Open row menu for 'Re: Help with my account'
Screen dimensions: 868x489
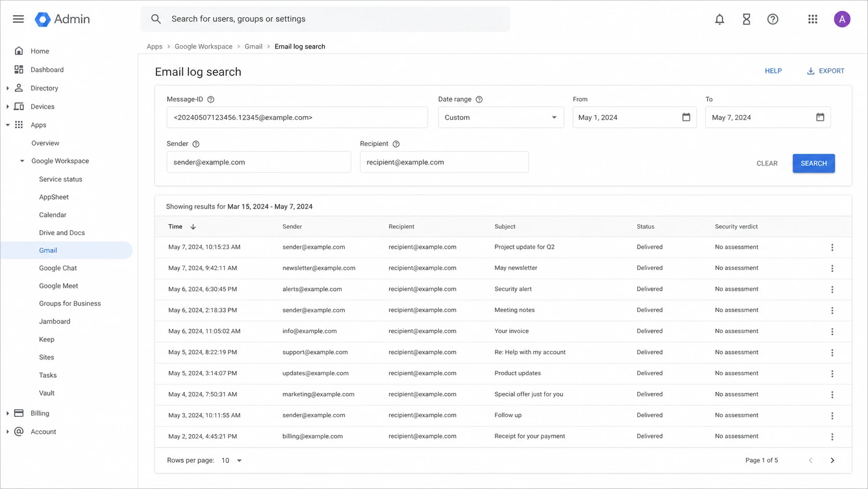pyautogui.click(x=832, y=352)
